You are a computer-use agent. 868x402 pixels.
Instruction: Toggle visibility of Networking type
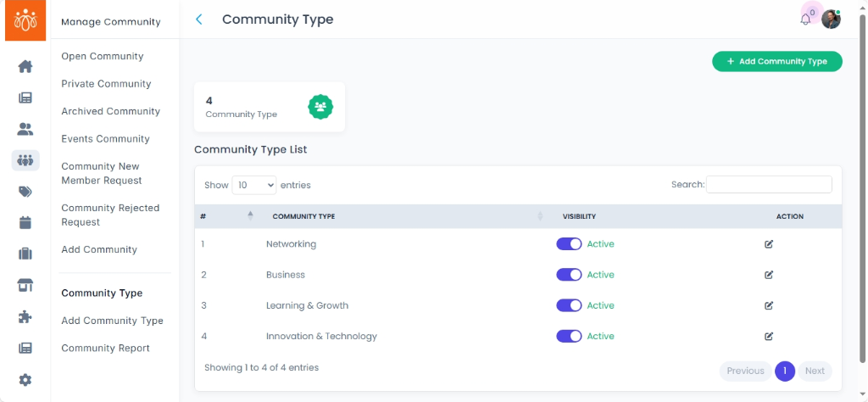569,244
